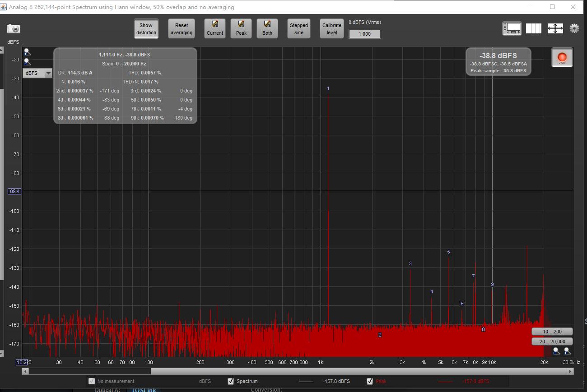Click harmonic marker 3 on spectrum
This screenshot has height=392, width=587.
(410, 263)
